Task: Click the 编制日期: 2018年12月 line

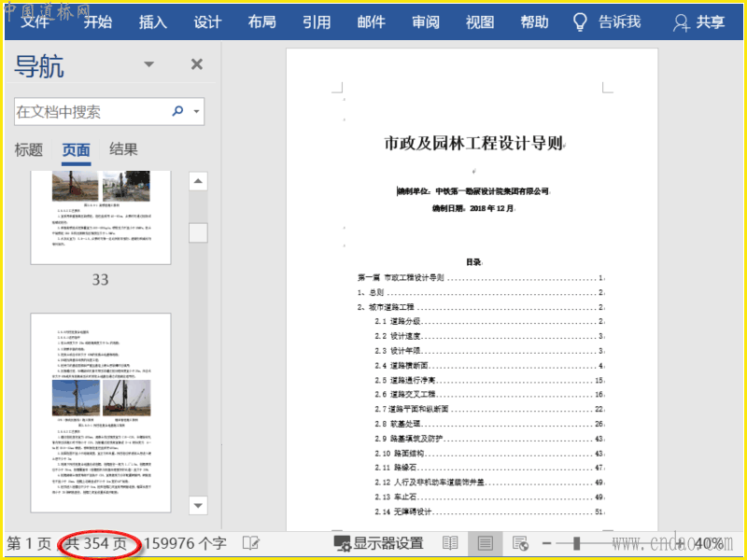Action: (473, 208)
